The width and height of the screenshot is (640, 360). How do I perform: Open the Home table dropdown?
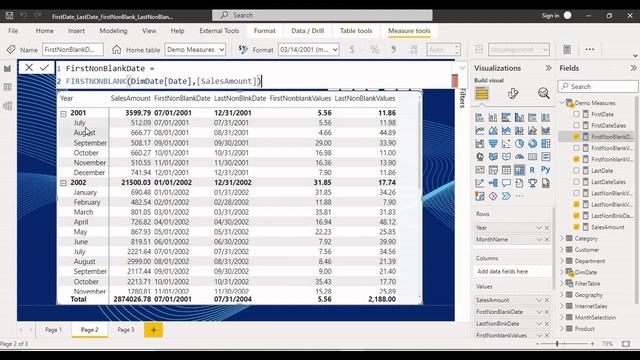195,50
